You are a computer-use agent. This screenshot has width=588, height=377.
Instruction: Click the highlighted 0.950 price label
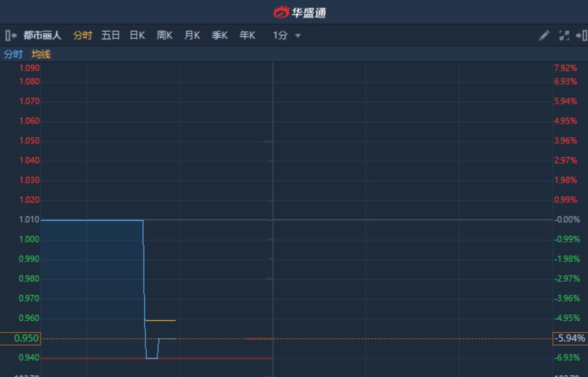(20, 339)
